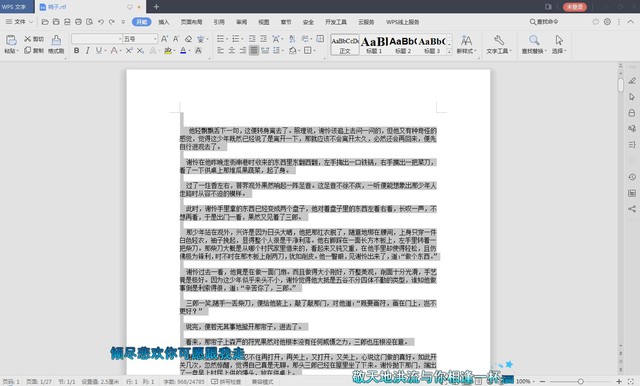The height and width of the screenshot is (386, 640).
Task: Click the Cut (剪切) button
Action: tap(34, 39)
